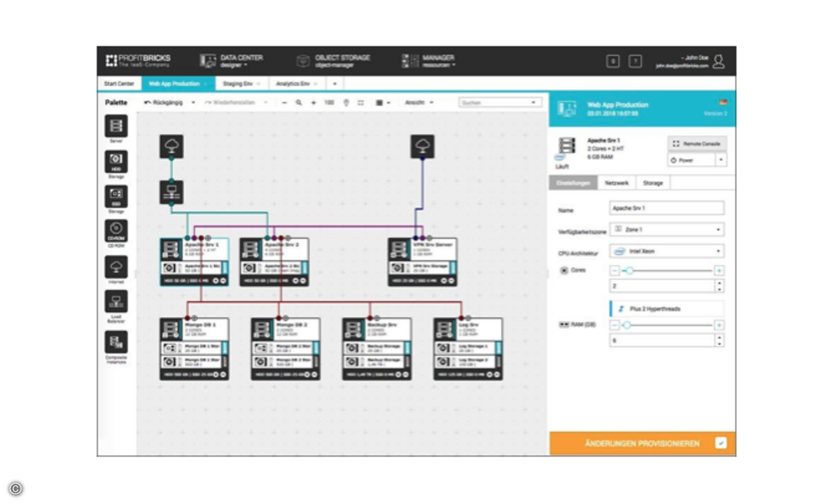
Task: Click the RAM (GB) slider track
Action: (x=667, y=325)
